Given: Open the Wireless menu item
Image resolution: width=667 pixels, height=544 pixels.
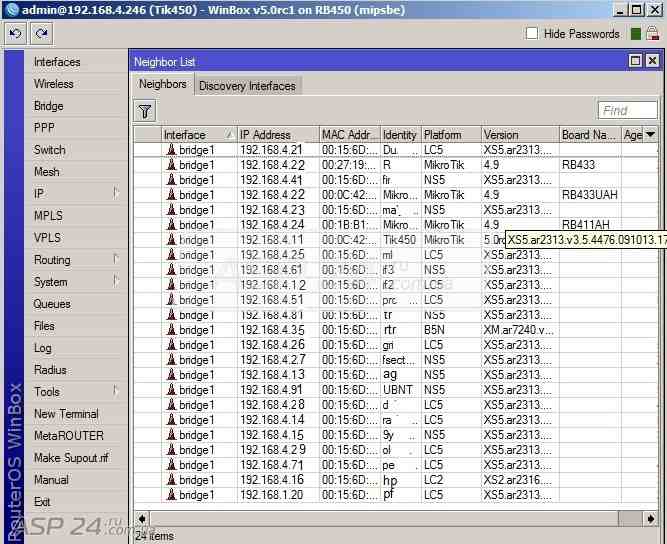Looking at the screenshot, I should point(54,84).
